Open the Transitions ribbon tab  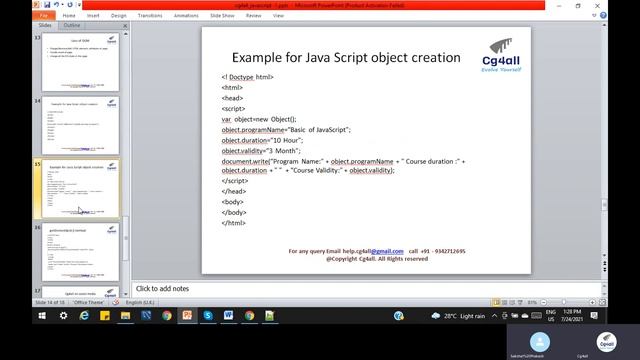[x=150, y=16]
